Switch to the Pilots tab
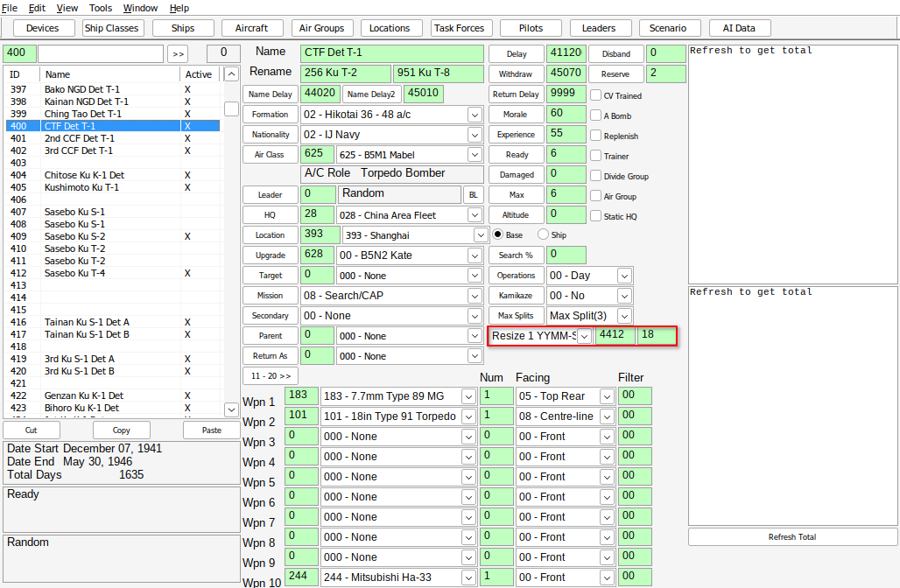This screenshot has width=900, height=588. (x=531, y=28)
